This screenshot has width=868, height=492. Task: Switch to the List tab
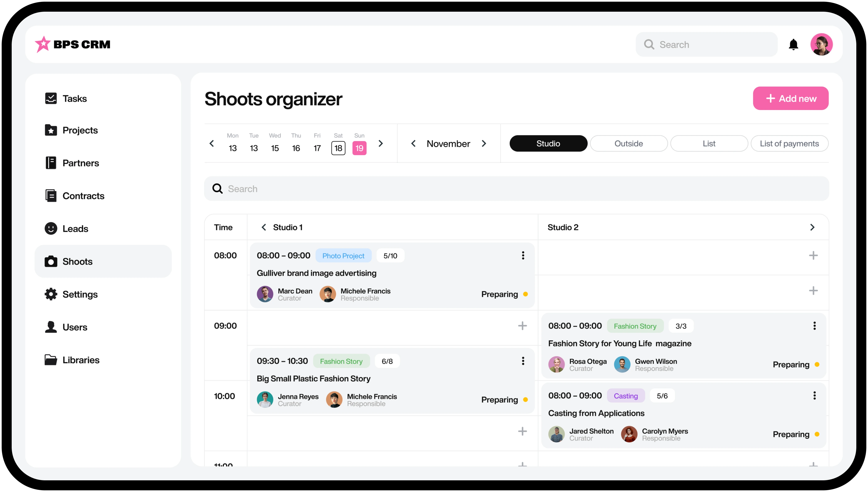[709, 143]
